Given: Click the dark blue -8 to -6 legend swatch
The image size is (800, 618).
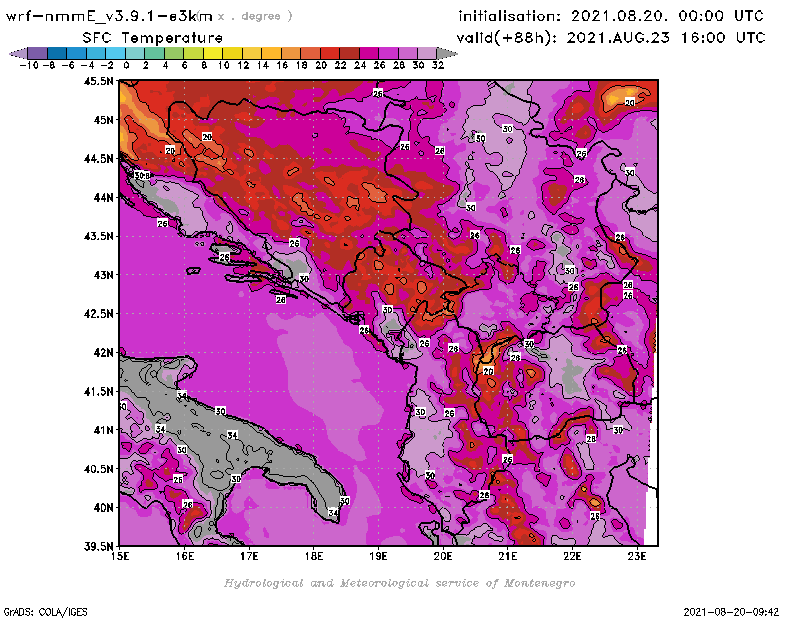Looking at the screenshot, I should (x=57, y=53).
